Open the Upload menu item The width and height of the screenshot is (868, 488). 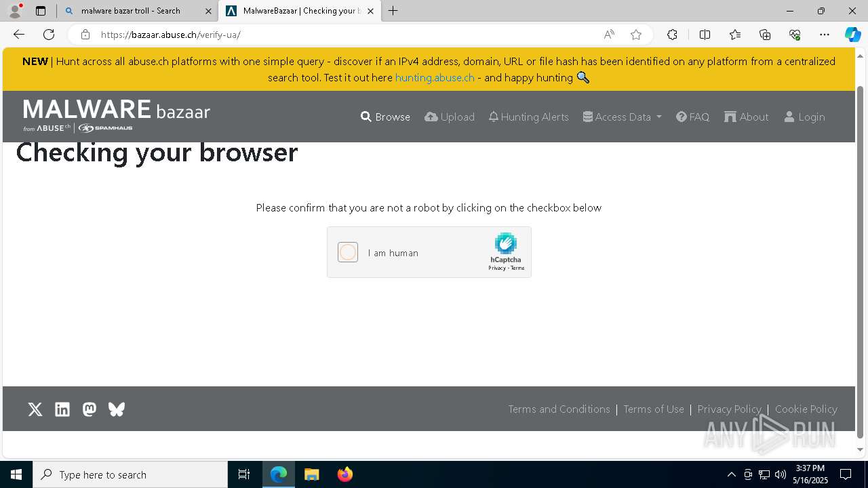click(x=450, y=117)
